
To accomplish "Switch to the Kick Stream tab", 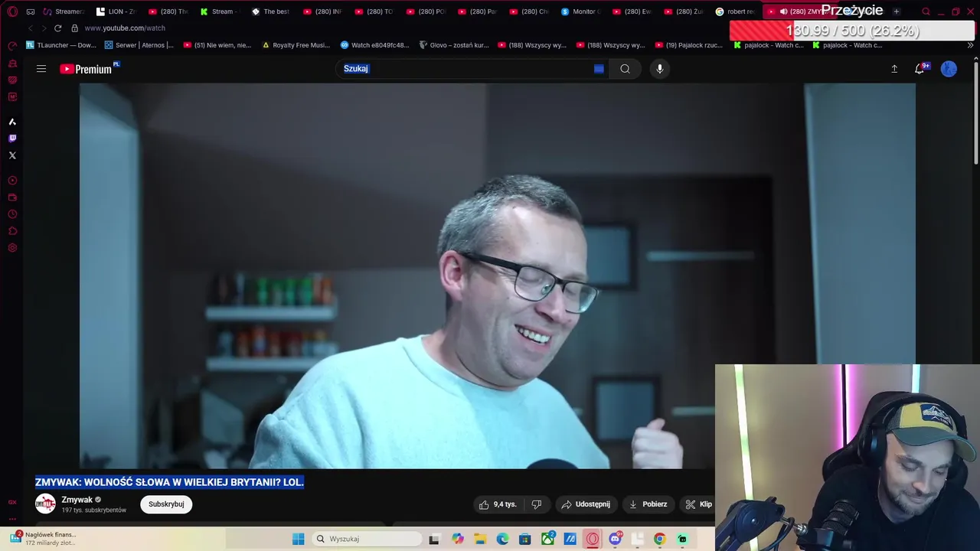I will point(218,11).
